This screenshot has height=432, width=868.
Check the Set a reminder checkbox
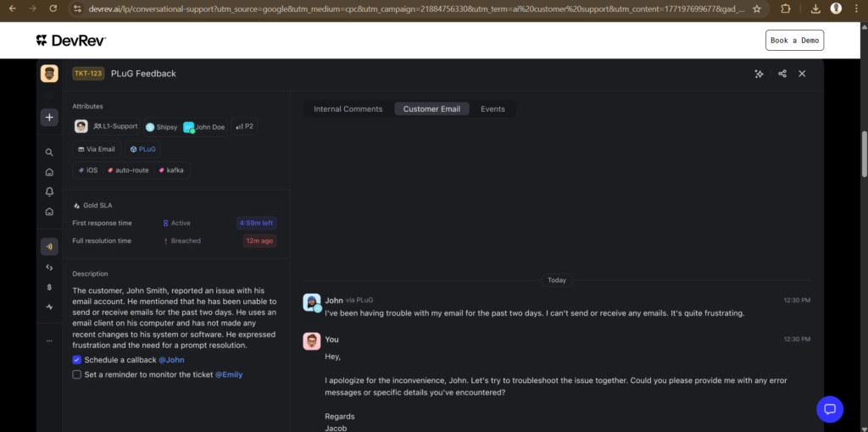(77, 374)
